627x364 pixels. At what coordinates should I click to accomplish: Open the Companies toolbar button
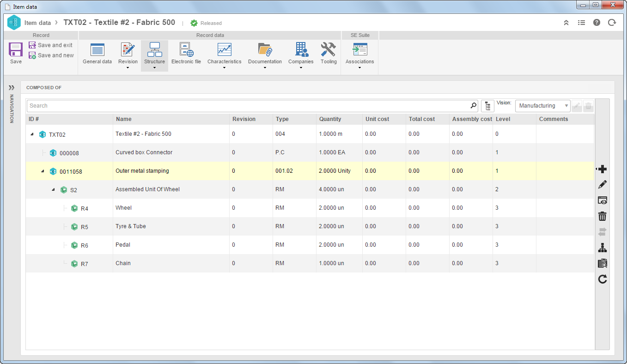coord(301,53)
